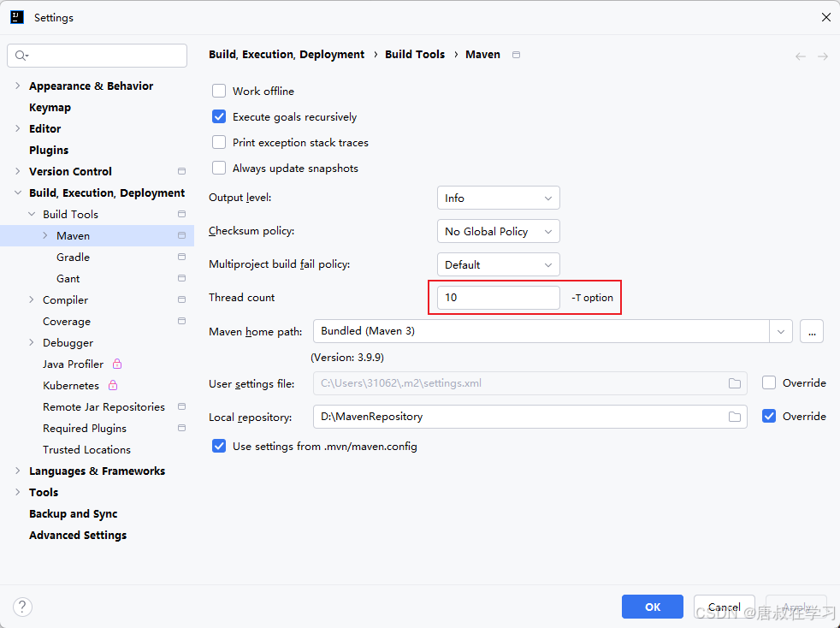Viewport: 840px width, 628px height.
Task: Uncheck Use settings from .mvn/maven.config
Action: (x=219, y=447)
